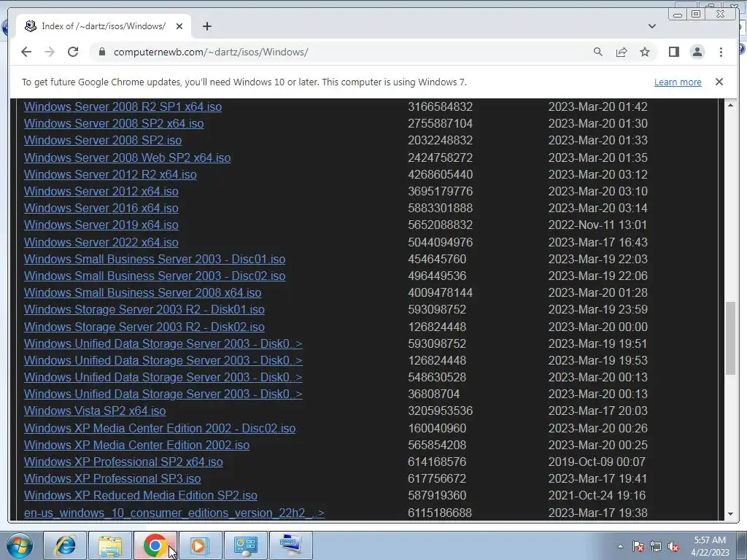The image size is (747, 560).
Task: Click the muted volume tray icon
Action: click(x=673, y=547)
